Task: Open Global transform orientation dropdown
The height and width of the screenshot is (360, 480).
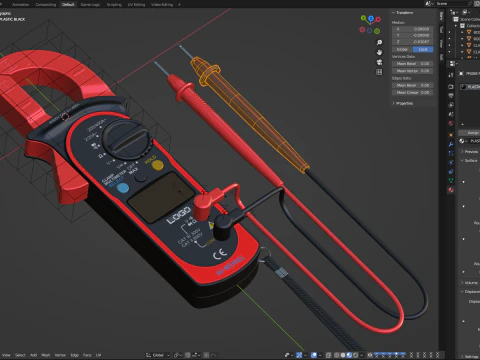Action: pyautogui.click(x=158, y=355)
